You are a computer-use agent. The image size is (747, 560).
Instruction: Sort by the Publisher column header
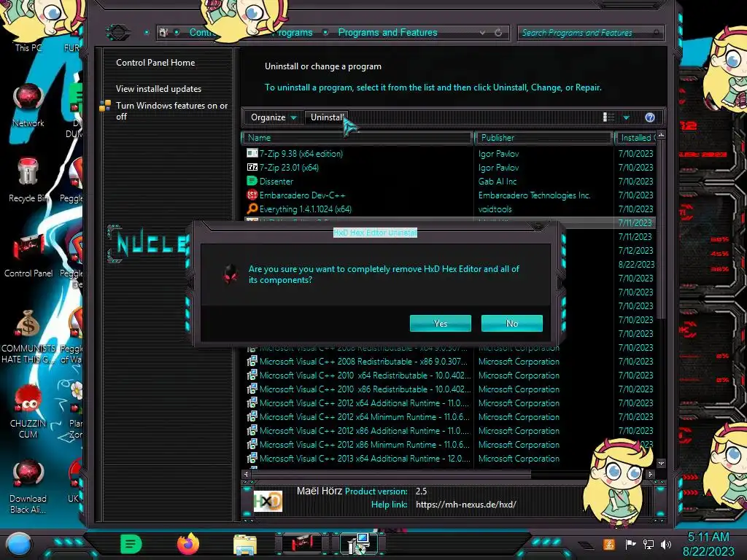click(544, 138)
